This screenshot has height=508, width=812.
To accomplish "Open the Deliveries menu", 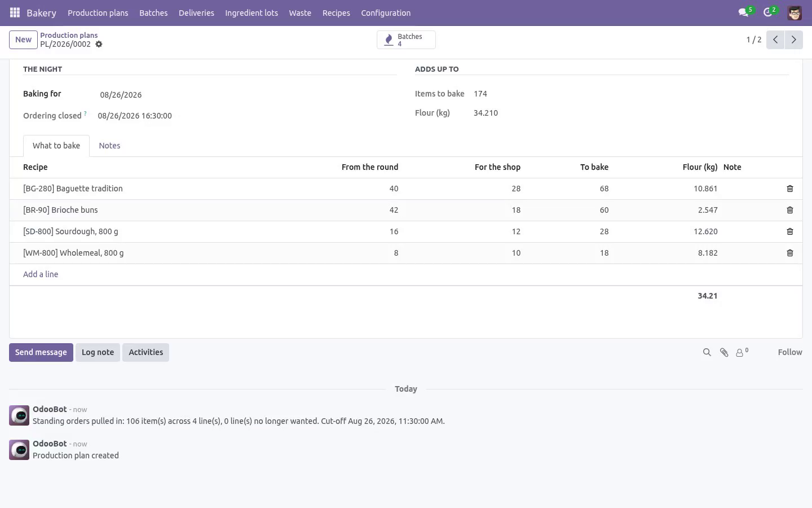I will point(196,12).
